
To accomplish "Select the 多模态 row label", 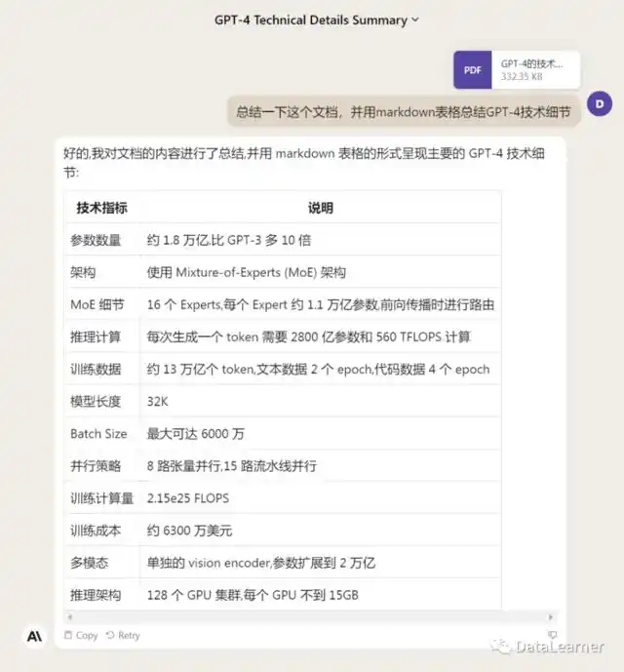I will click(89, 563).
